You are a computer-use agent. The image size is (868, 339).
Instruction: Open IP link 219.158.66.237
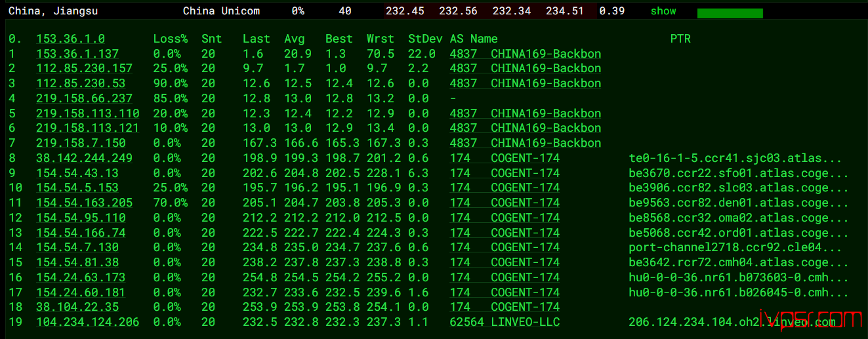(84, 98)
